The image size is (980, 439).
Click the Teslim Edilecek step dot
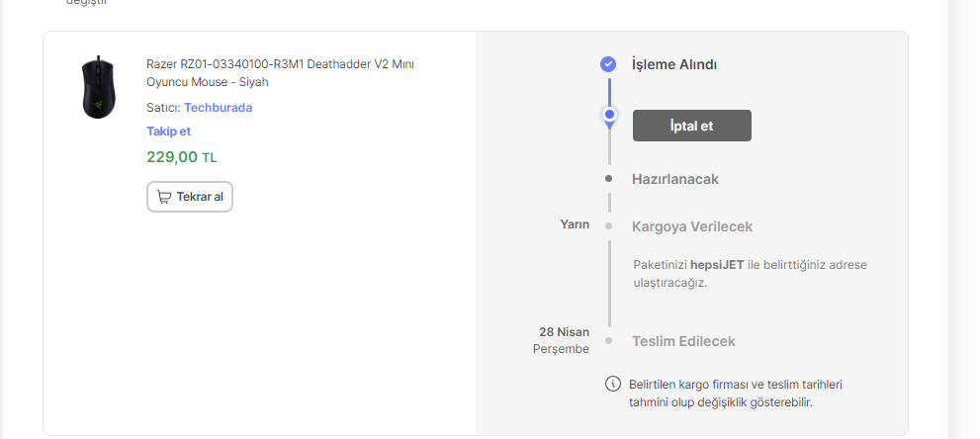pos(609,341)
